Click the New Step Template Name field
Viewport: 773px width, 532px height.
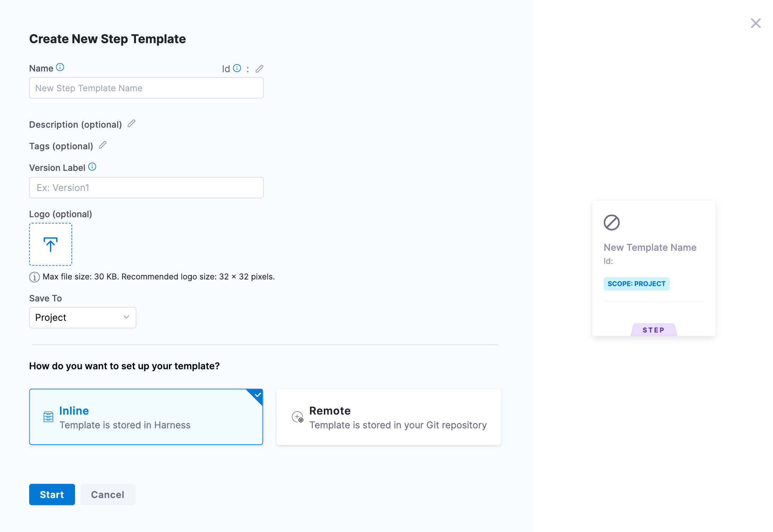pos(146,88)
